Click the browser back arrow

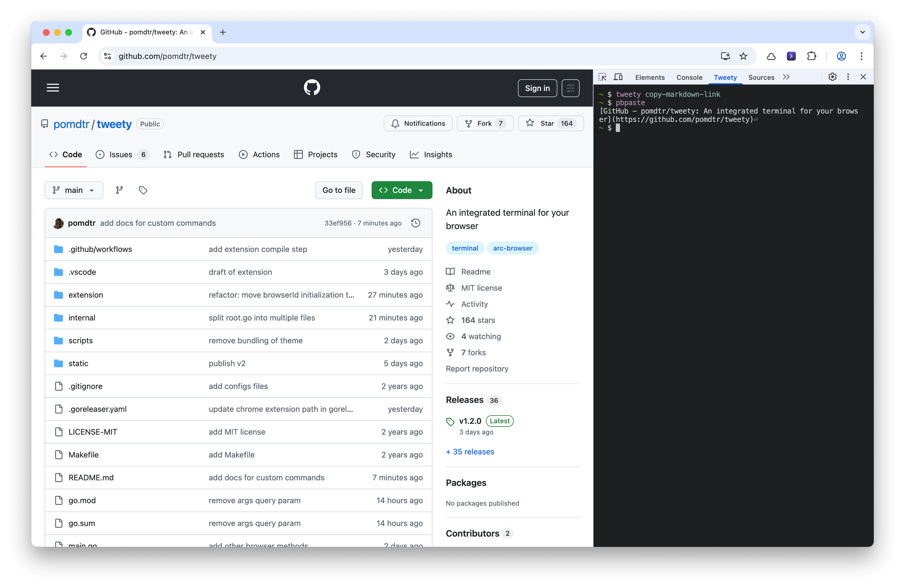tap(44, 56)
